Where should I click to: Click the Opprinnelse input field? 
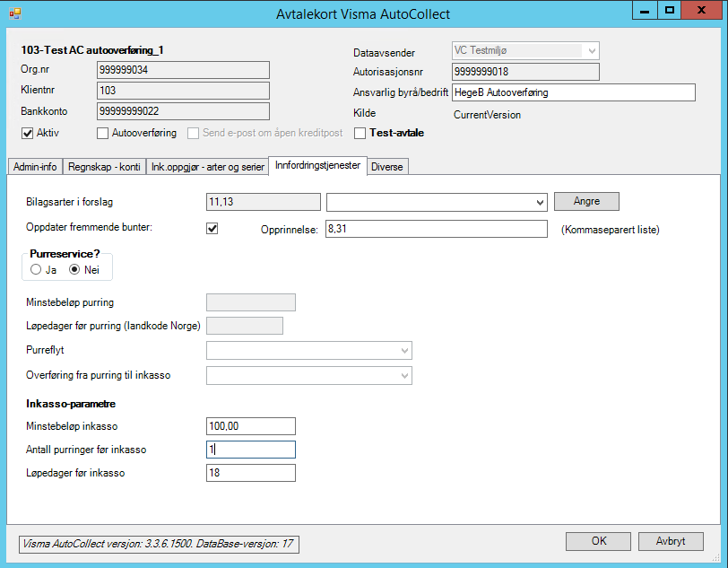pos(437,229)
